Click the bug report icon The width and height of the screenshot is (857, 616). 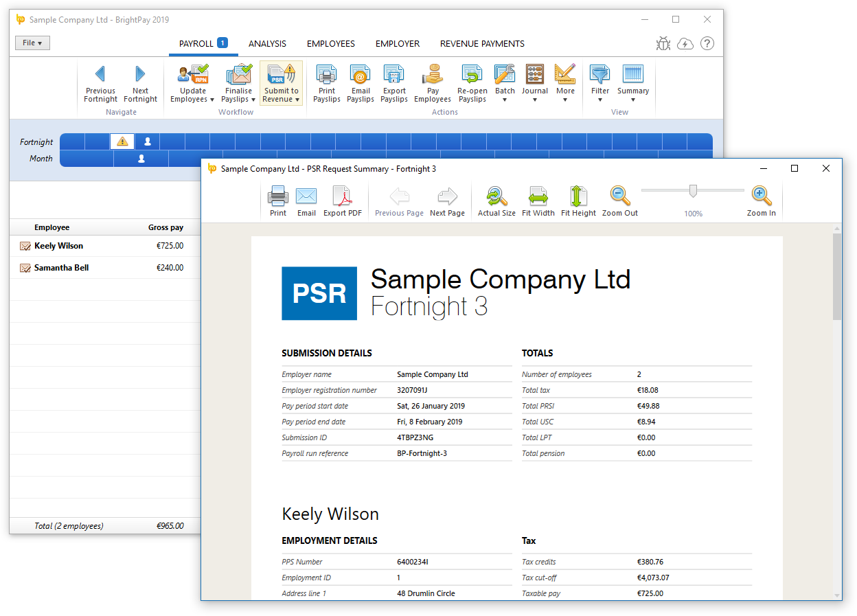[x=663, y=44]
